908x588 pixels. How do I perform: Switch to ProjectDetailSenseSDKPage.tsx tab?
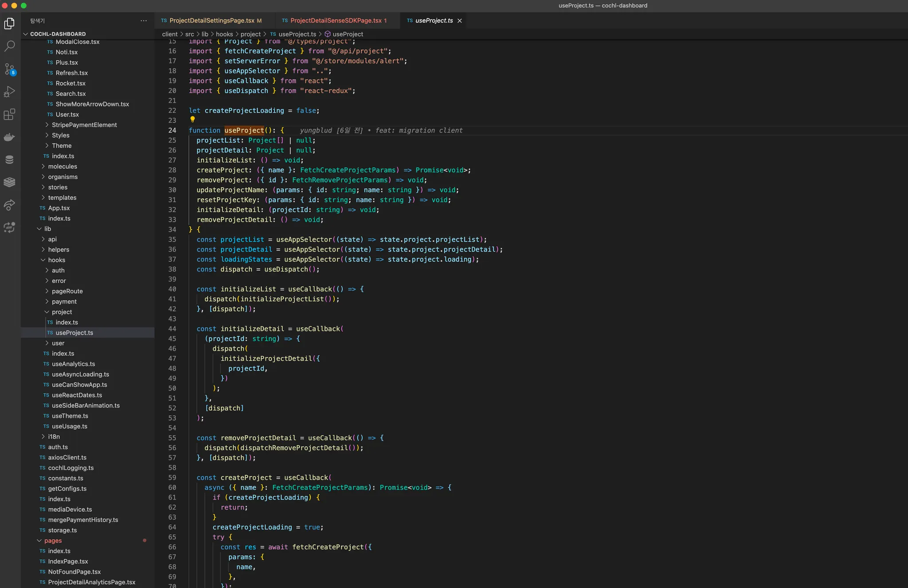pyautogui.click(x=336, y=21)
